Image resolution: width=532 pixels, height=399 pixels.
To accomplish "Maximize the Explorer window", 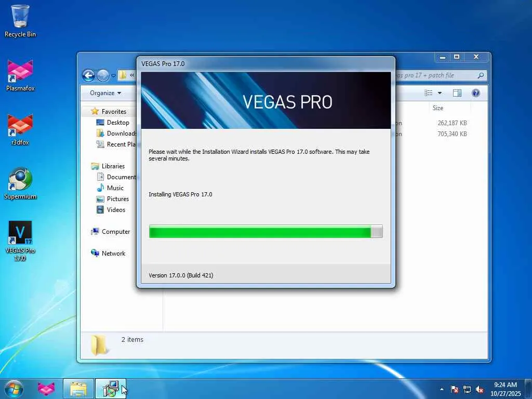I will pos(457,57).
